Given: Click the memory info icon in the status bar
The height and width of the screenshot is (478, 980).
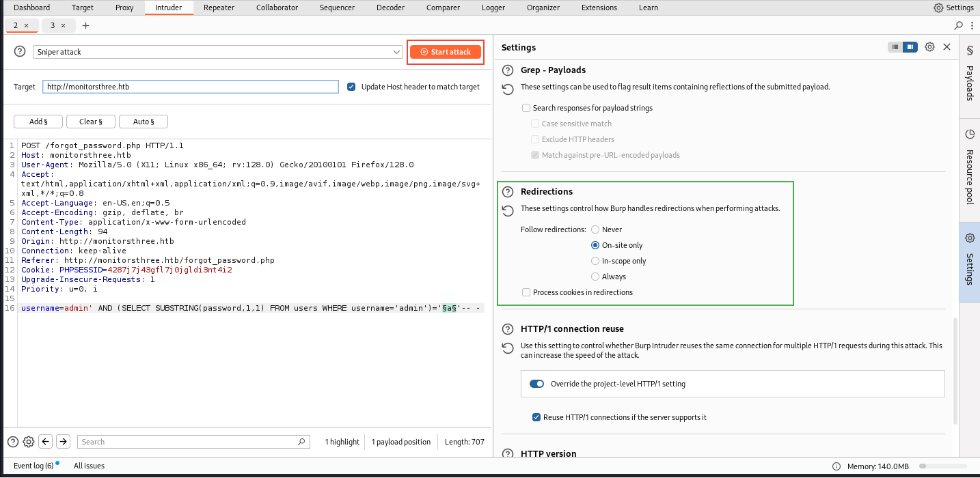Looking at the screenshot, I should (837, 466).
